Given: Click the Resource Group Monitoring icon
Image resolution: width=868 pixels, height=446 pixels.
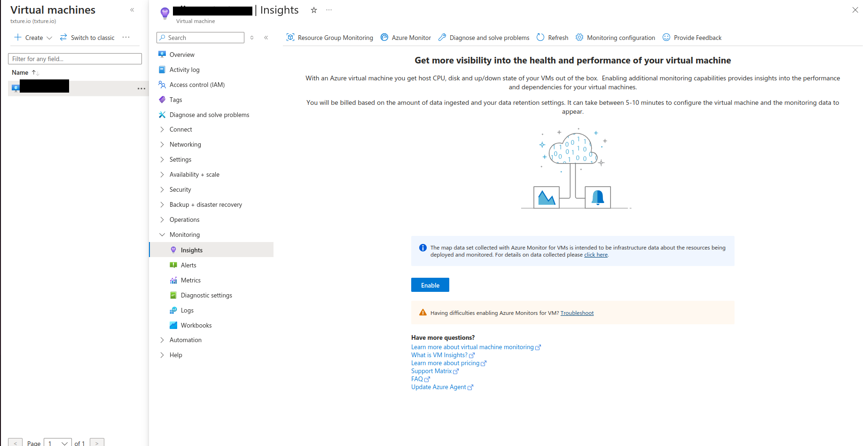Looking at the screenshot, I should [x=290, y=37].
